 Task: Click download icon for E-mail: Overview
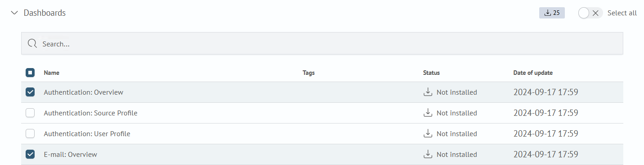[428, 154]
